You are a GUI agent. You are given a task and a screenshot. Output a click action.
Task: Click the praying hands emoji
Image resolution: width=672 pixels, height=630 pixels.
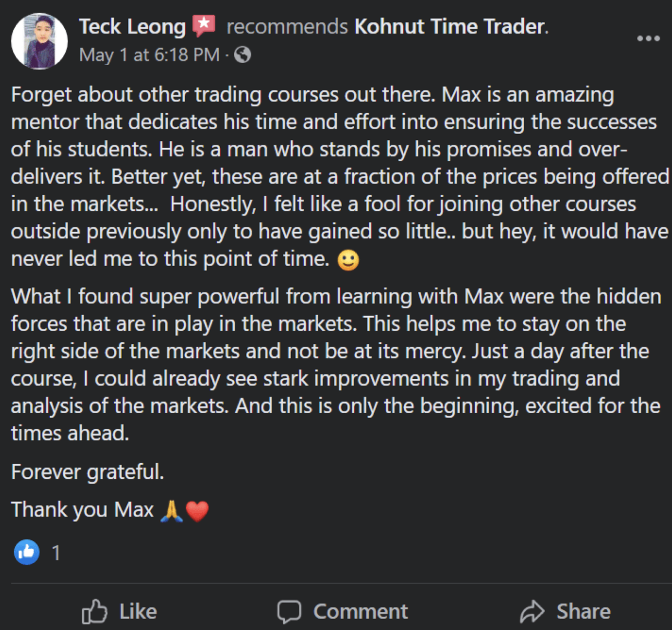click(x=172, y=511)
